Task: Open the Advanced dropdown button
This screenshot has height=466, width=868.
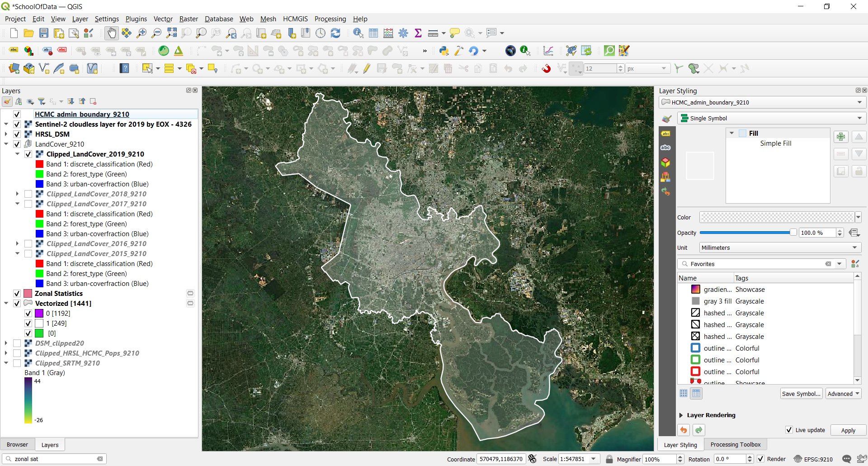Action: click(x=844, y=394)
